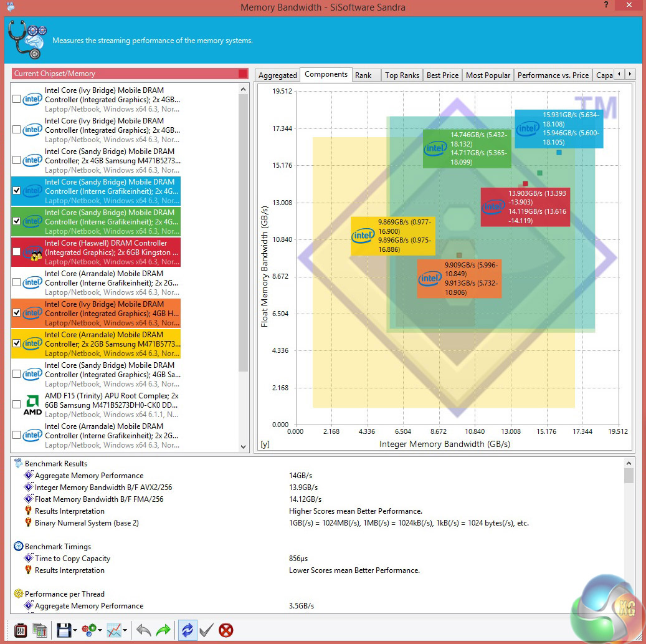Click the results panel scrollbar thumb
The width and height of the screenshot is (646, 644).
pyautogui.click(x=629, y=476)
